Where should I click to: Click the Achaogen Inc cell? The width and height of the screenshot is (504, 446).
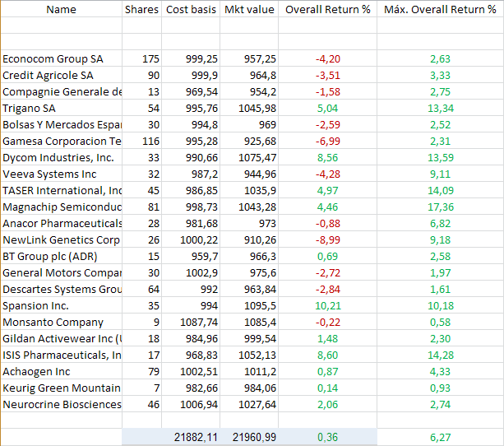pos(62,371)
